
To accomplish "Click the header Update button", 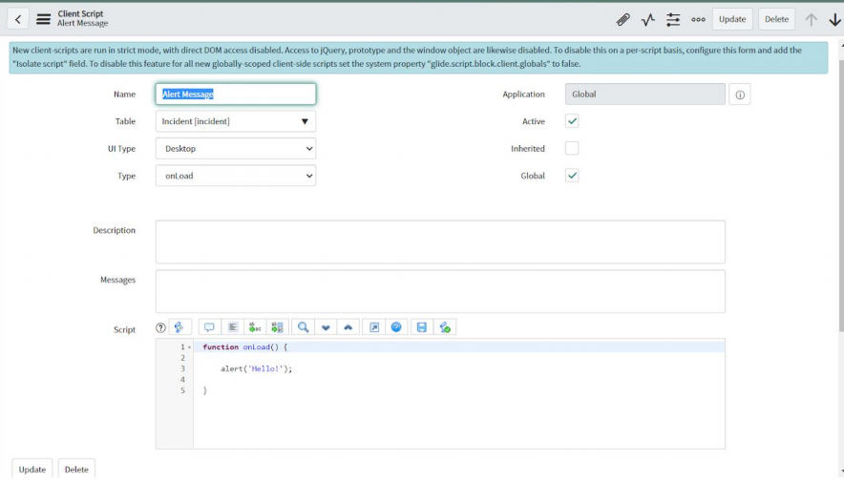I will coord(732,19).
